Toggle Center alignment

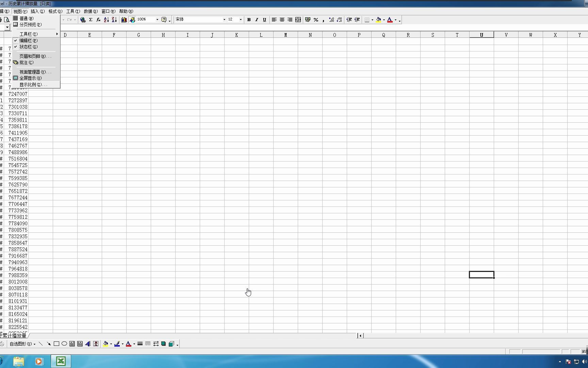tap(282, 20)
